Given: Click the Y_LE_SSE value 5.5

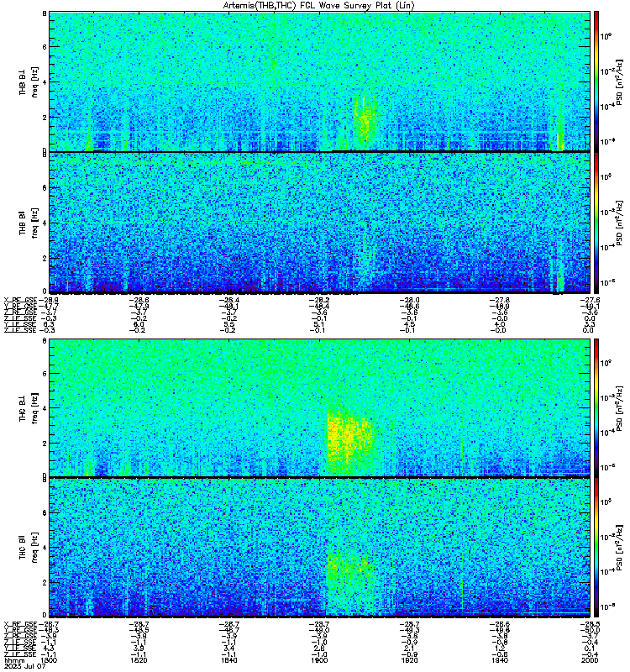Looking at the screenshot, I should 229,324.
